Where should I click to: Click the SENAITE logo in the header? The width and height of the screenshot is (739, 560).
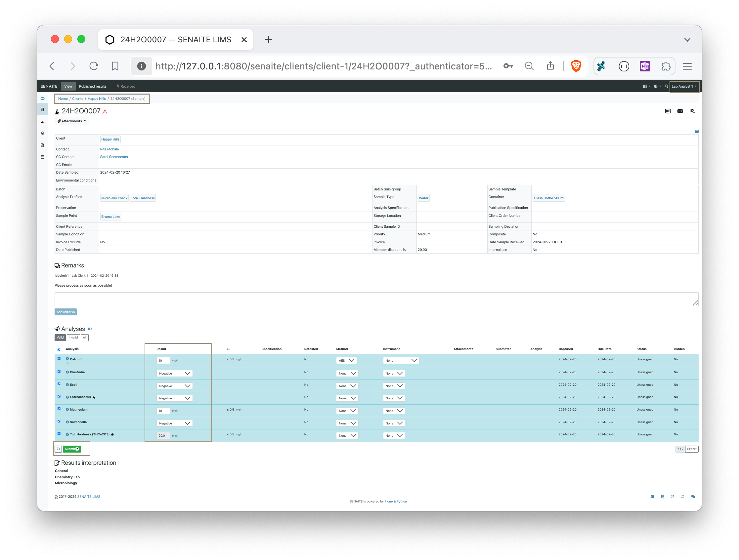coord(48,86)
